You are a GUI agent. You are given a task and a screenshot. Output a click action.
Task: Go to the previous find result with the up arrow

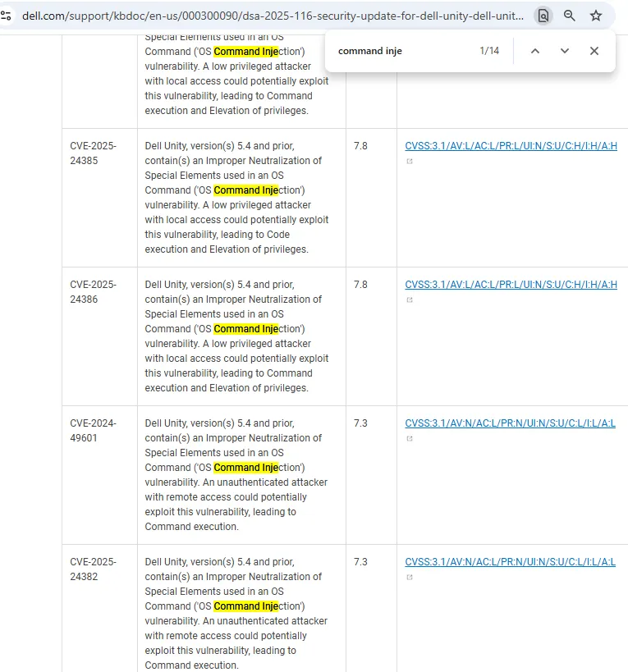535,51
